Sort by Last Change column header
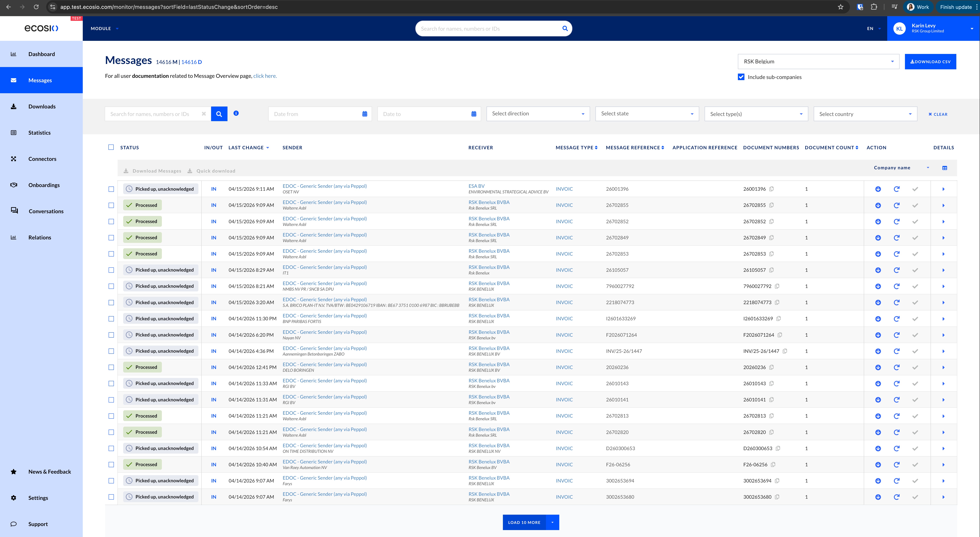Image resolution: width=980 pixels, height=537 pixels. [249, 147]
